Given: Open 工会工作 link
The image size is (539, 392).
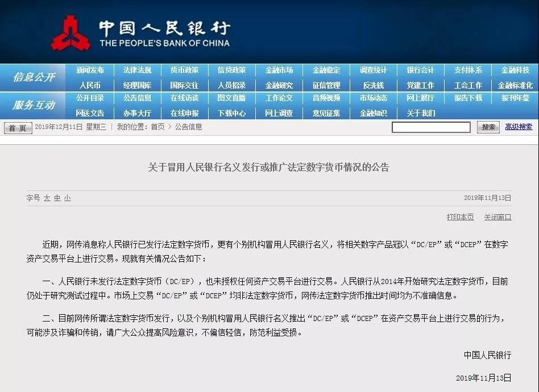Looking at the screenshot, I should pos(468,85).
